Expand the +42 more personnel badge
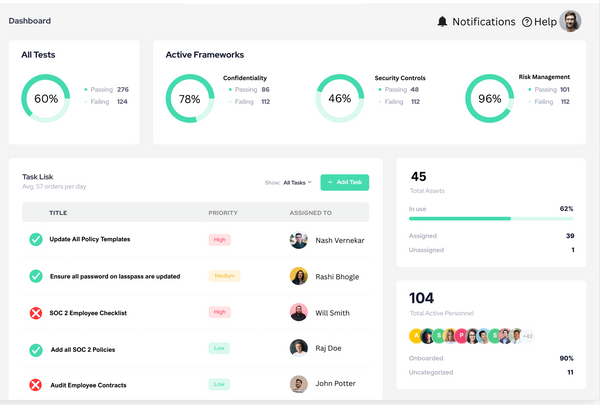 pos(527,336)
